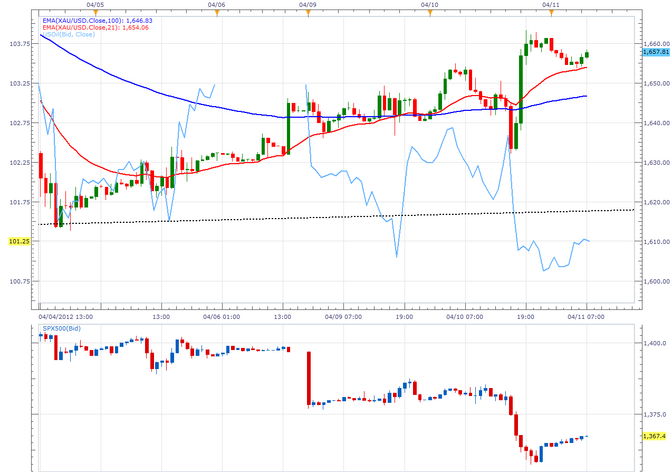Click the 1,657.81 current price tag

[x=655, y=53]
